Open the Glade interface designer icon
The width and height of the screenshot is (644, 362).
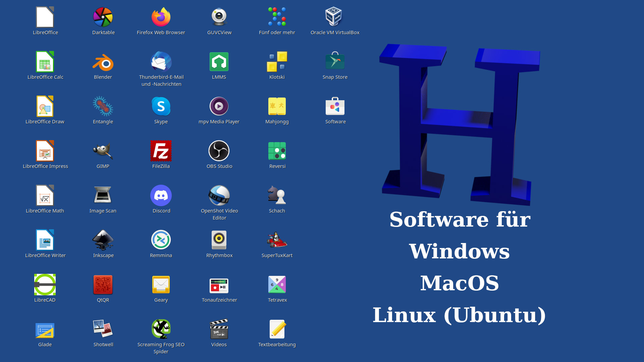coord(45,330)
